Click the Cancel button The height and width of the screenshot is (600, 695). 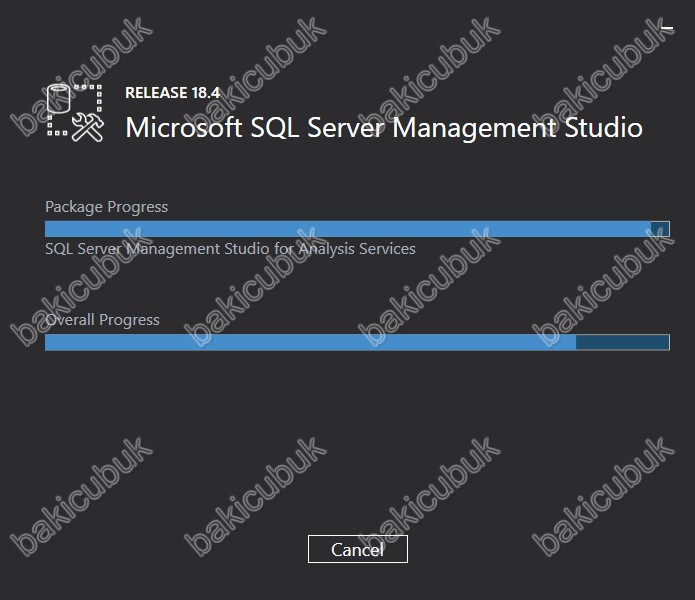[358, 549]
